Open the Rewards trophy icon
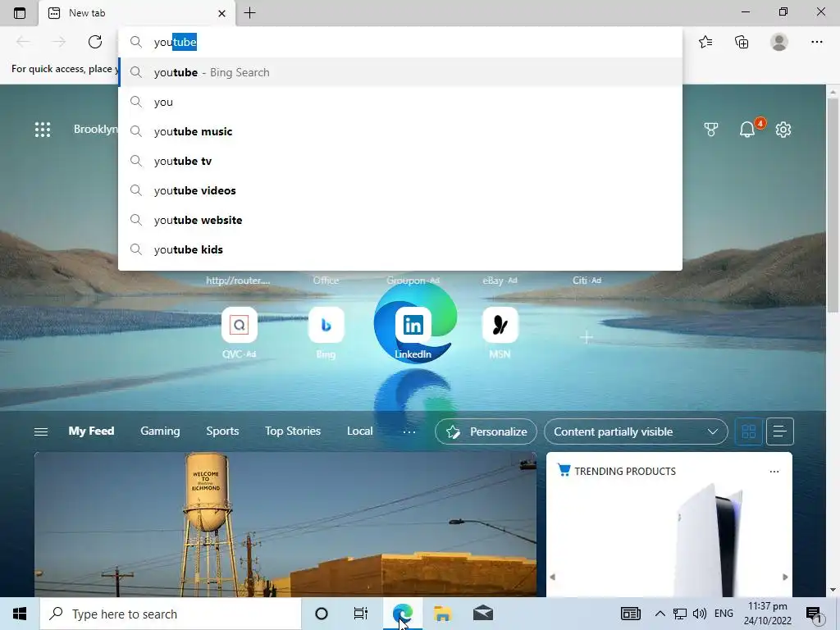 click(x=711, y=130)
